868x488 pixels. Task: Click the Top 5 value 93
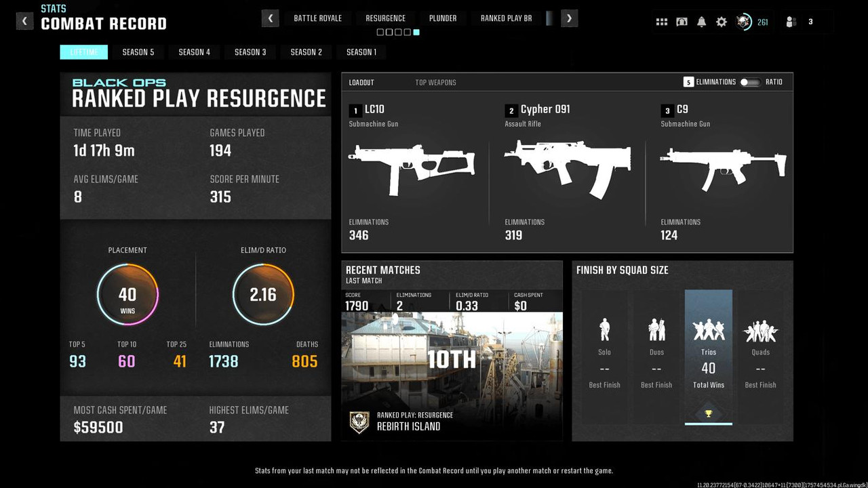(77, 361)
